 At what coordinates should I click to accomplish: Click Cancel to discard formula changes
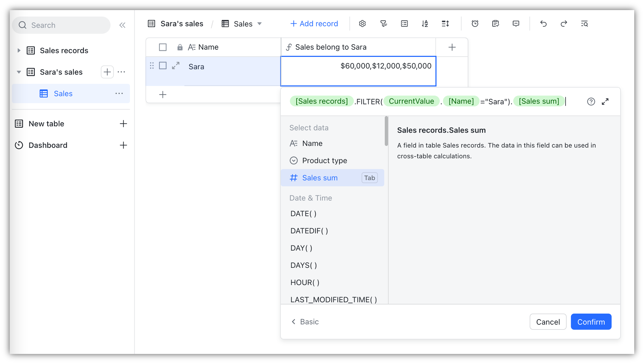point(548,322)
